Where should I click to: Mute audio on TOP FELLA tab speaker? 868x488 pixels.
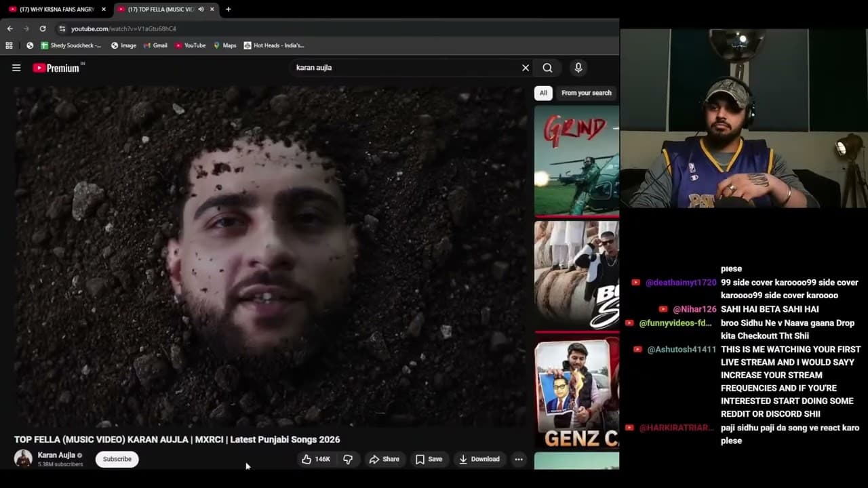(201, 9)
